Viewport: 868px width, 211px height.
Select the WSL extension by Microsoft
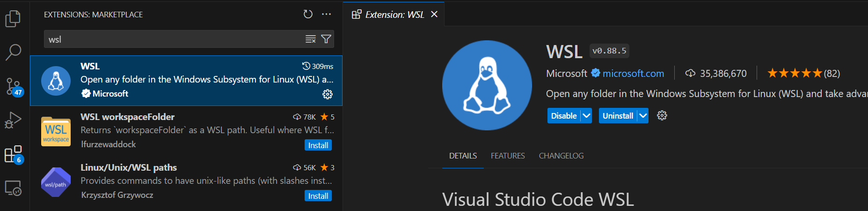coord(186,81)
